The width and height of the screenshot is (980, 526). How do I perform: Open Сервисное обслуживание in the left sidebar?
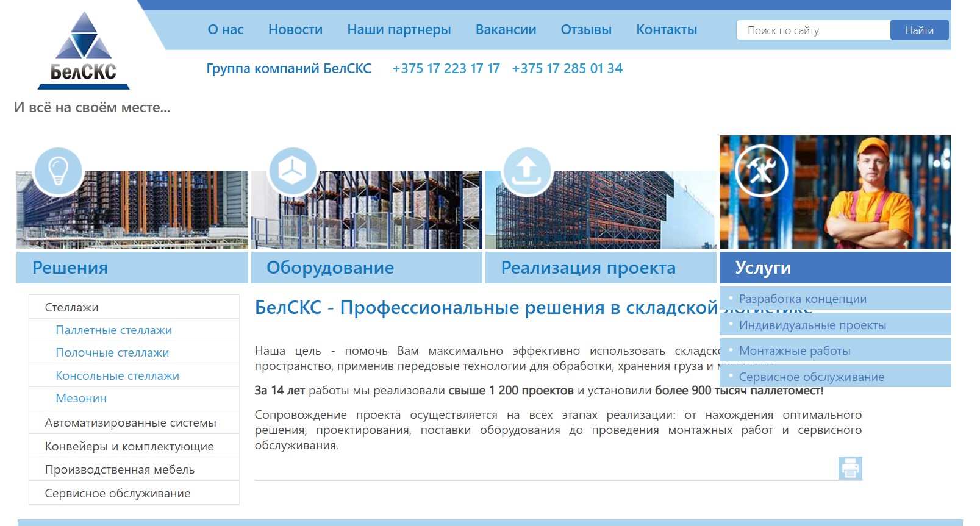coord(134,493)
